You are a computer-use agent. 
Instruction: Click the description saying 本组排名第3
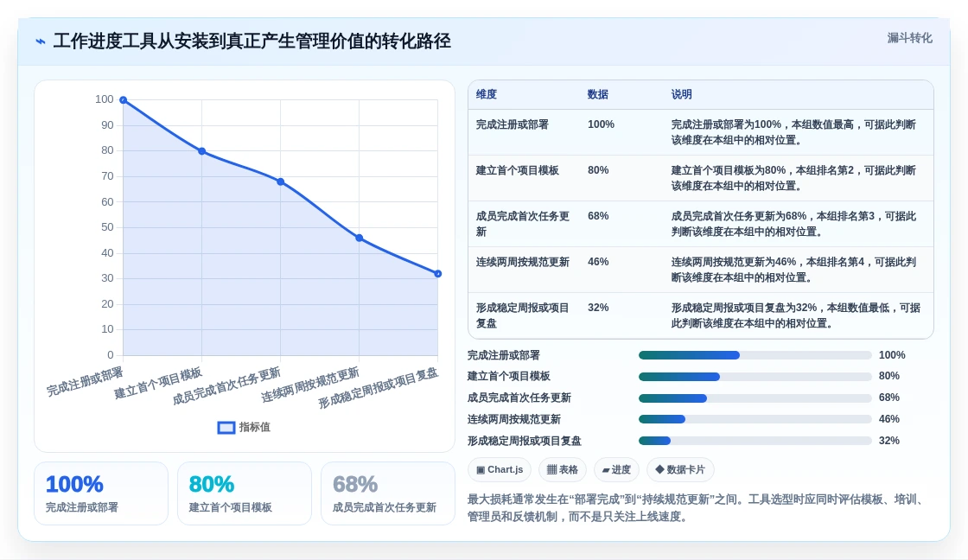[794, 224]
